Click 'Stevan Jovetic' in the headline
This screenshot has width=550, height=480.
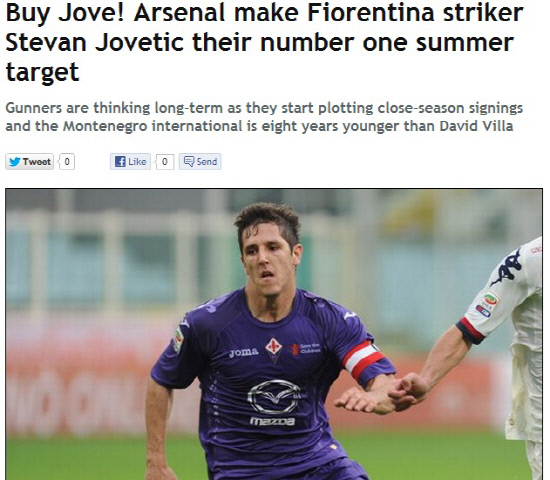95,42
